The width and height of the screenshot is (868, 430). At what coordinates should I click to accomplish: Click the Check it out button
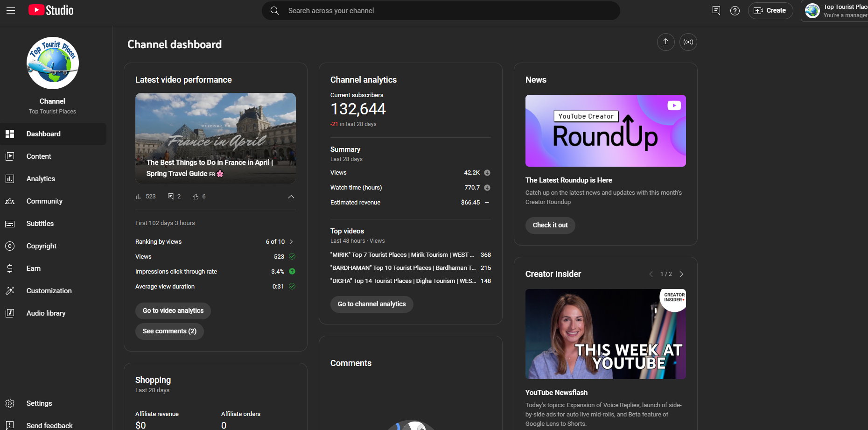coord(550,226)
